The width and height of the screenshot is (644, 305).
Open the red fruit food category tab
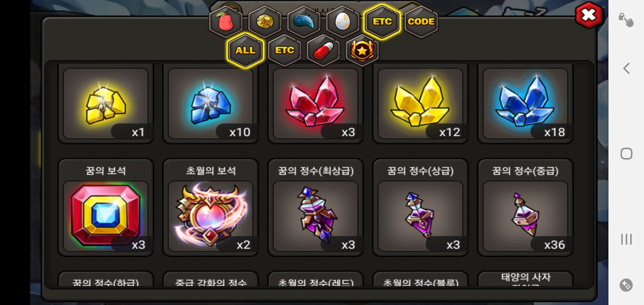click(226, 22)
